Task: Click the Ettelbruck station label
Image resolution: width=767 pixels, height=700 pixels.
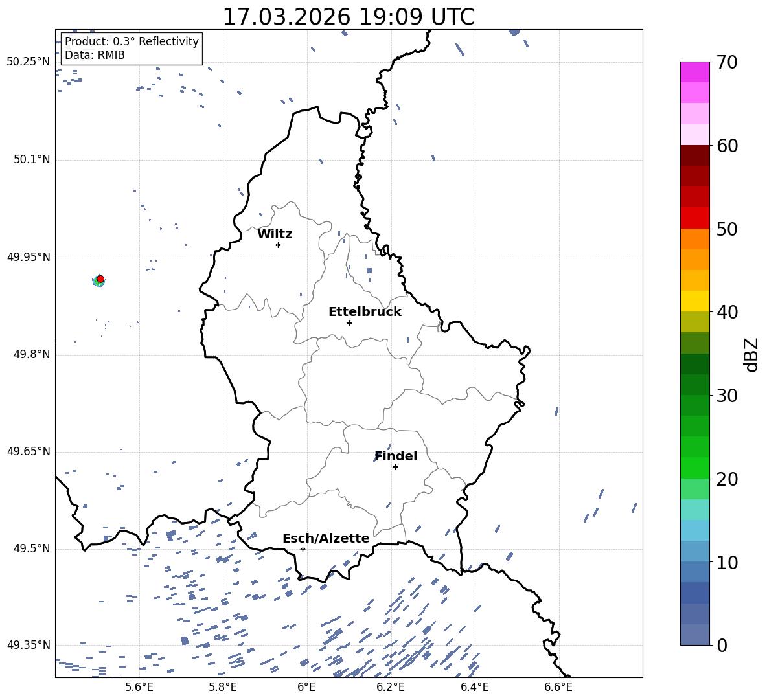Action: [x=365, y=312]
